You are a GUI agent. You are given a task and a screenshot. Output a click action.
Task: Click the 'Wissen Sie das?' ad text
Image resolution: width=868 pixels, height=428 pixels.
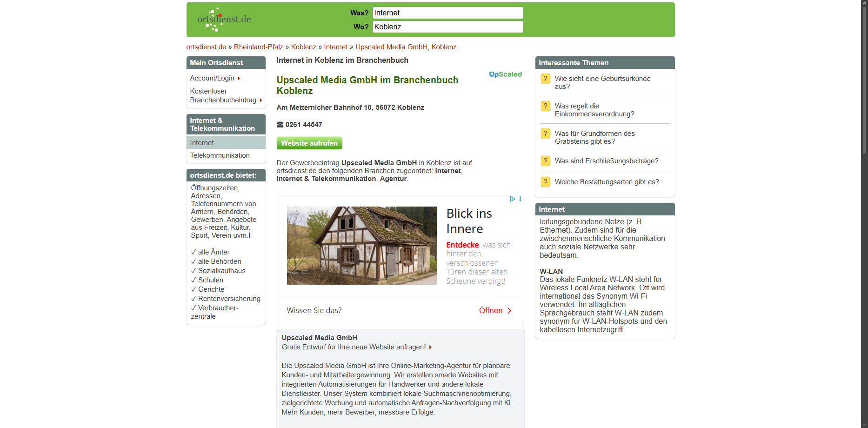pyautogui.click(x=314, y=311)
